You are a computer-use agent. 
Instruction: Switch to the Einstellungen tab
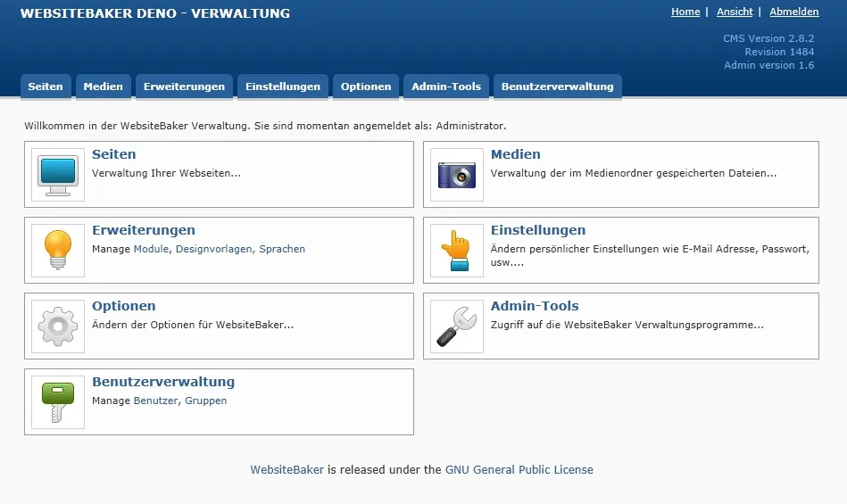pyautogui.click(x=283, y=87)
